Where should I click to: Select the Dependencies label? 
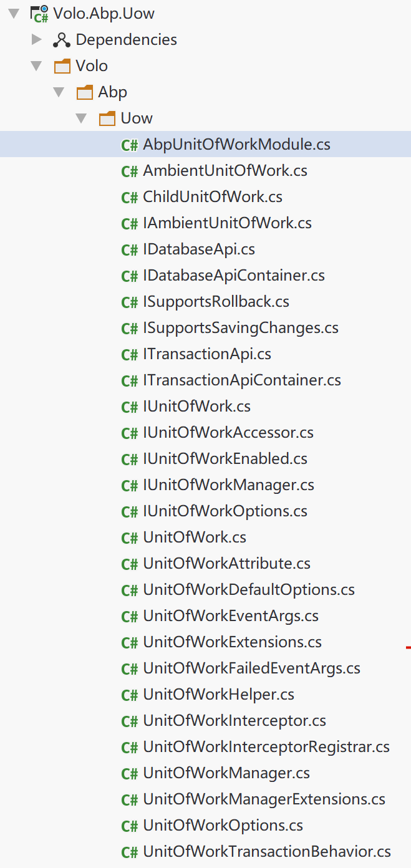(x=127, y=40)
